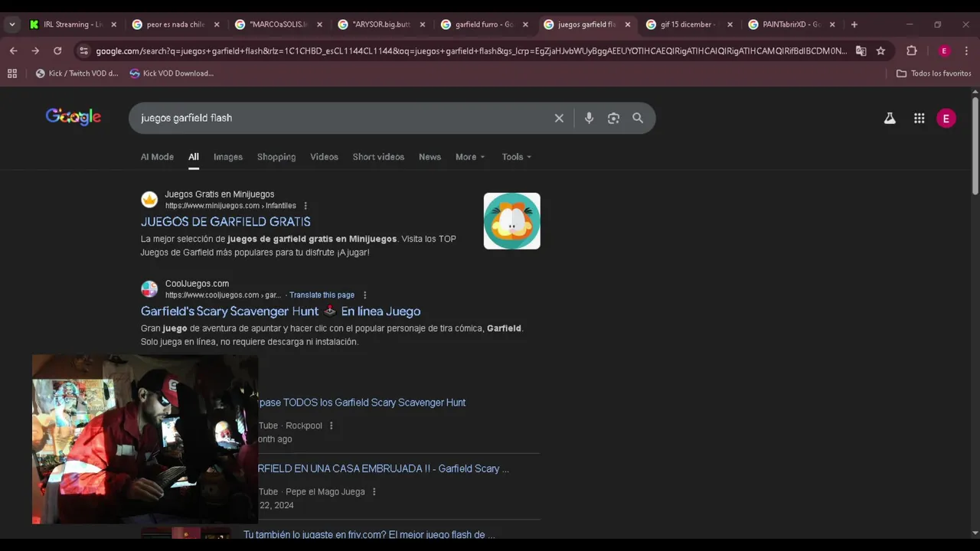The width and height of the screenshot is (980, 551).
Task: Switch to peor es nada chile tab
Action: [175, 24]
